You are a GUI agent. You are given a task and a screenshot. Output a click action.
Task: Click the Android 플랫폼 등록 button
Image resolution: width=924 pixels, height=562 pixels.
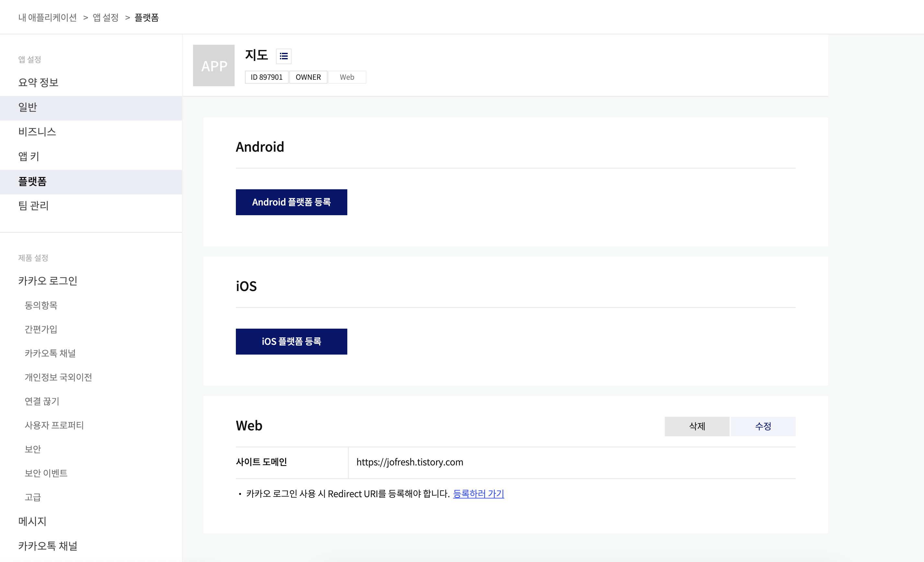291,202
